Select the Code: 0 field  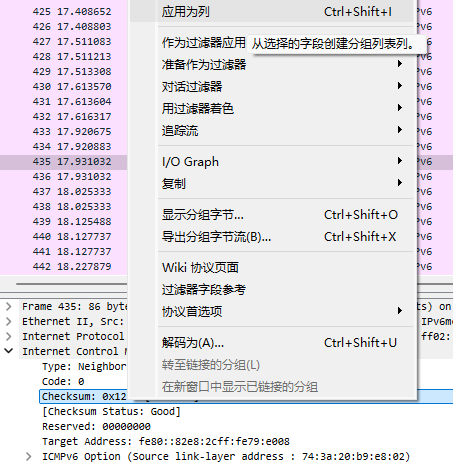[x=63, y=381]
